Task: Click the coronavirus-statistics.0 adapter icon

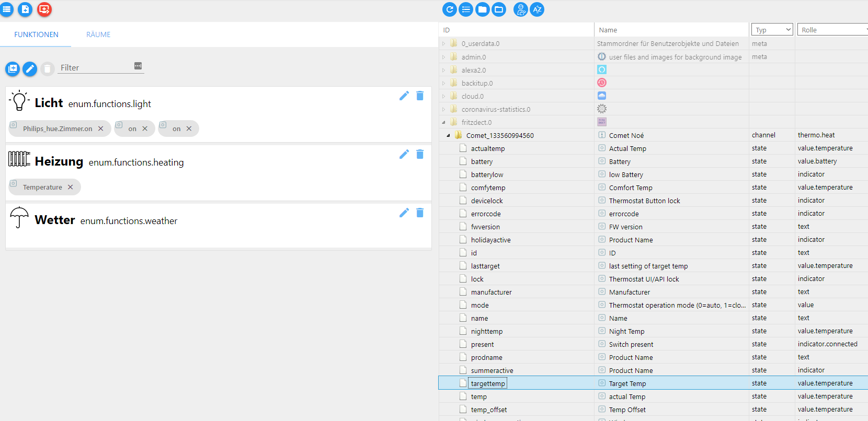Action: coord(602,109)
